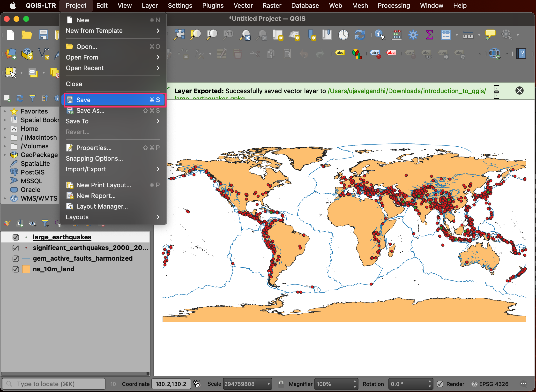Click the Layer Diagram Options icon

[357, 54]
